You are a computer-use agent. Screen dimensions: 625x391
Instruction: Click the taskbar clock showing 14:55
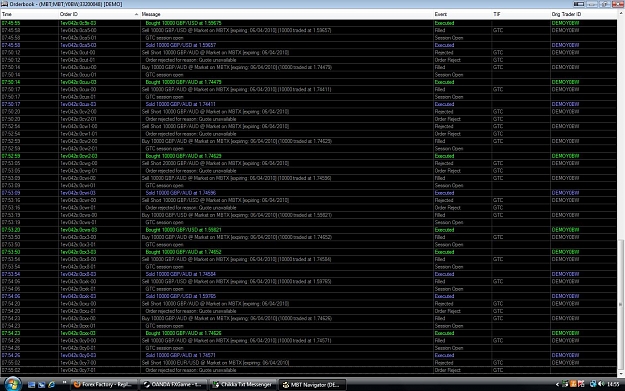point(613,385)
